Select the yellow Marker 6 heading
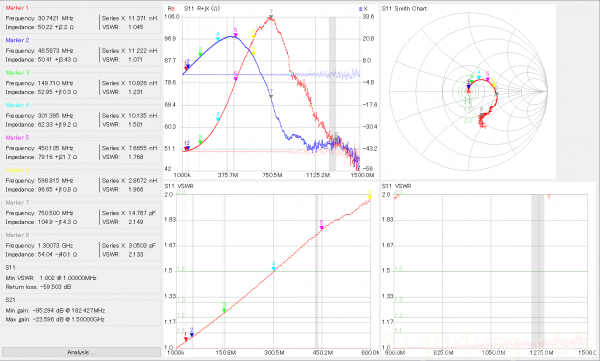The width and height of the screenshot is (600, 361). 17,170
